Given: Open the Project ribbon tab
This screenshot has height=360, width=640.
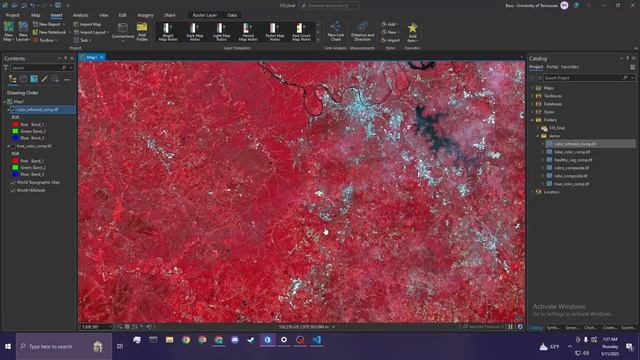Looking at the screenshot, I should click(x=12, y=15).
